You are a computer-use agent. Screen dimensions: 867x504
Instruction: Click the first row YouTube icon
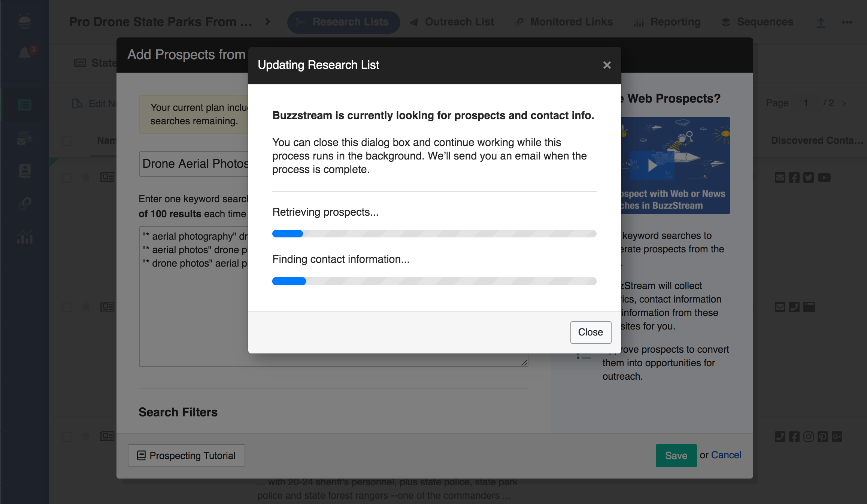[824, 177]
